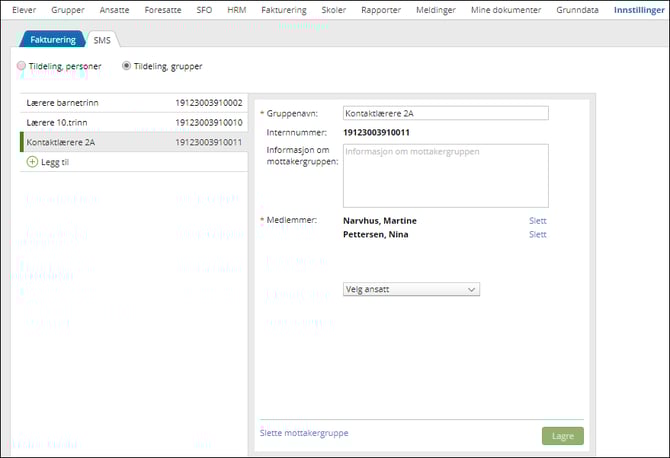
Task: Go to the Rapporter menu
Action: point(379,10)
